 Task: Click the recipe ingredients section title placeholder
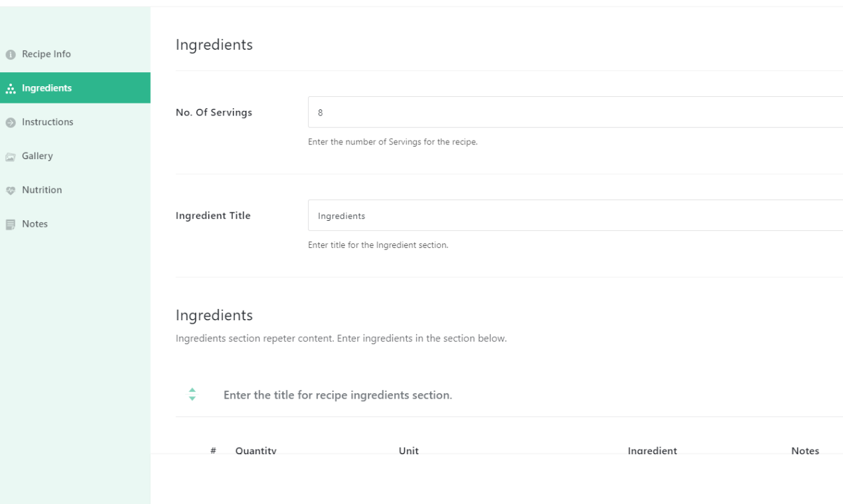click(x=337, y=395)
